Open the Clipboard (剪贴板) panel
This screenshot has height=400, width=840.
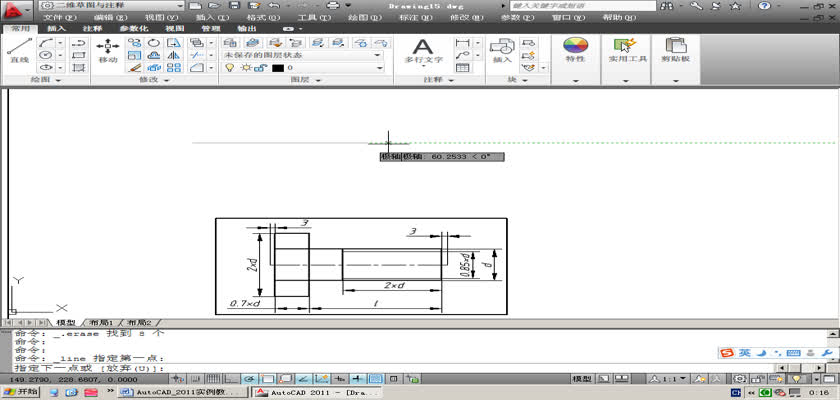(676, 49)
